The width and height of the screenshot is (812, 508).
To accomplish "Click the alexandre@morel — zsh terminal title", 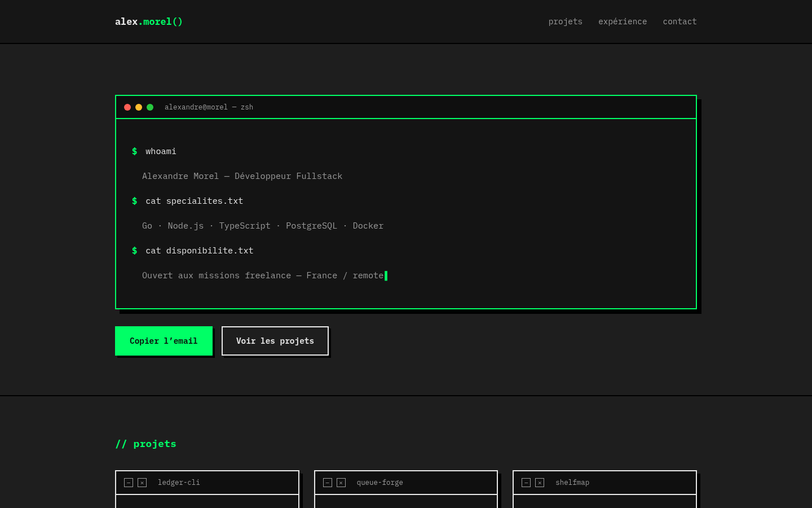I will [209, 107].
